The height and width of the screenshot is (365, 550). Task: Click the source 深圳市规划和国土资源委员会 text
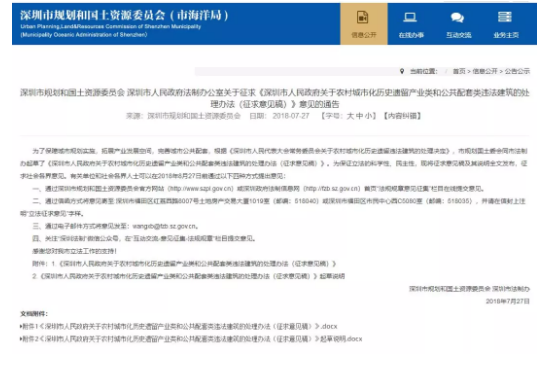pos(194,116)
